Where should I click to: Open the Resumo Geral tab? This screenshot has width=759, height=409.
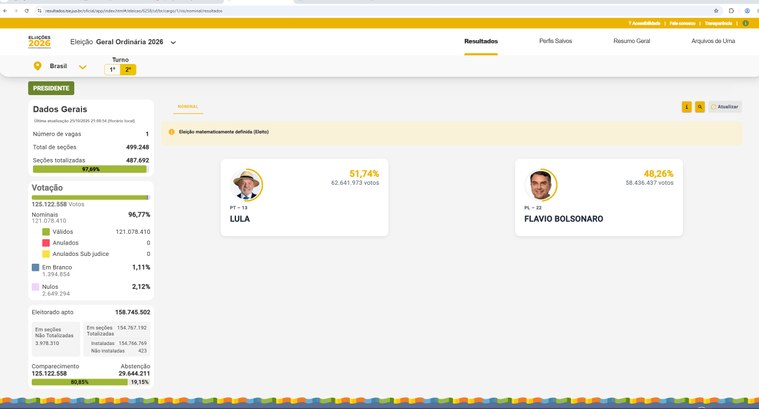(x=631, y=41)
